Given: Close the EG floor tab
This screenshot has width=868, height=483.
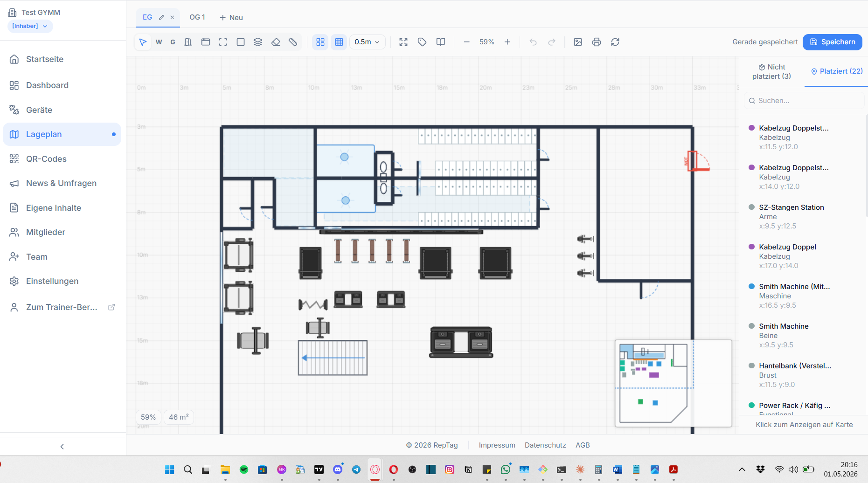Looking at the screenshot, I should point(172,17).
